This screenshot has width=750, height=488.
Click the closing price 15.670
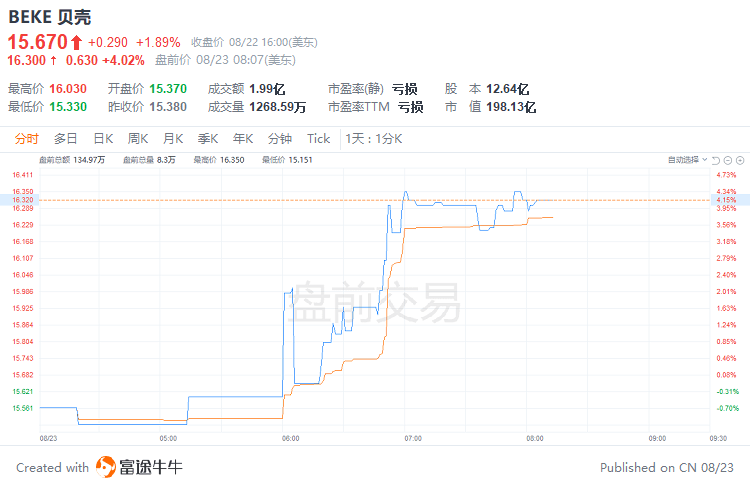[38, 42]
